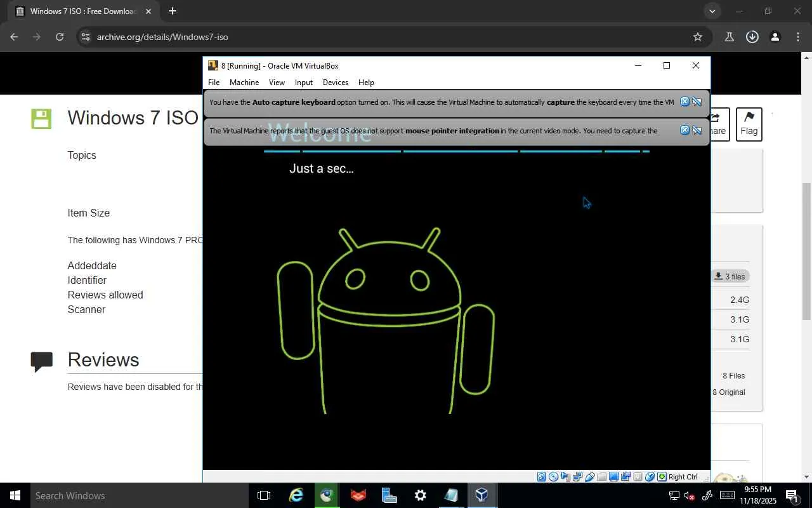Dismiss the mouse pointer integration notification
Viewport: 812px width, 508px height.
point(684,130)
